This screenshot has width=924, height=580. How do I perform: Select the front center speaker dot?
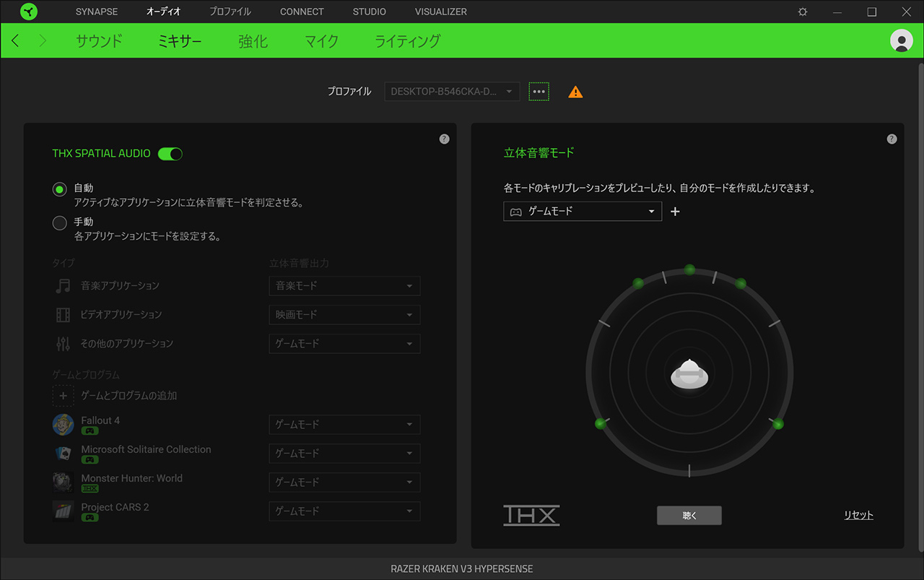[x=689, y=269]
